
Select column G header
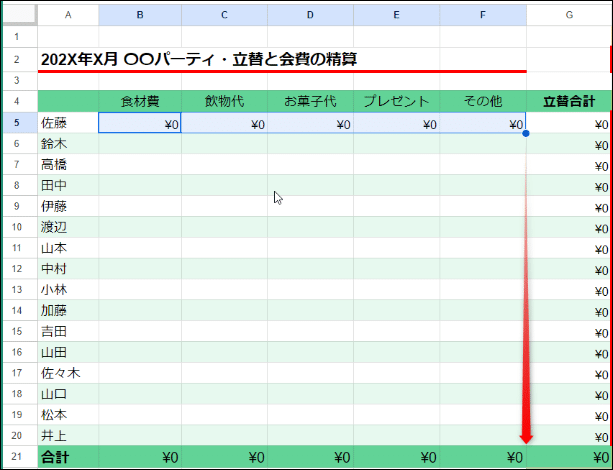click(569, 15)
